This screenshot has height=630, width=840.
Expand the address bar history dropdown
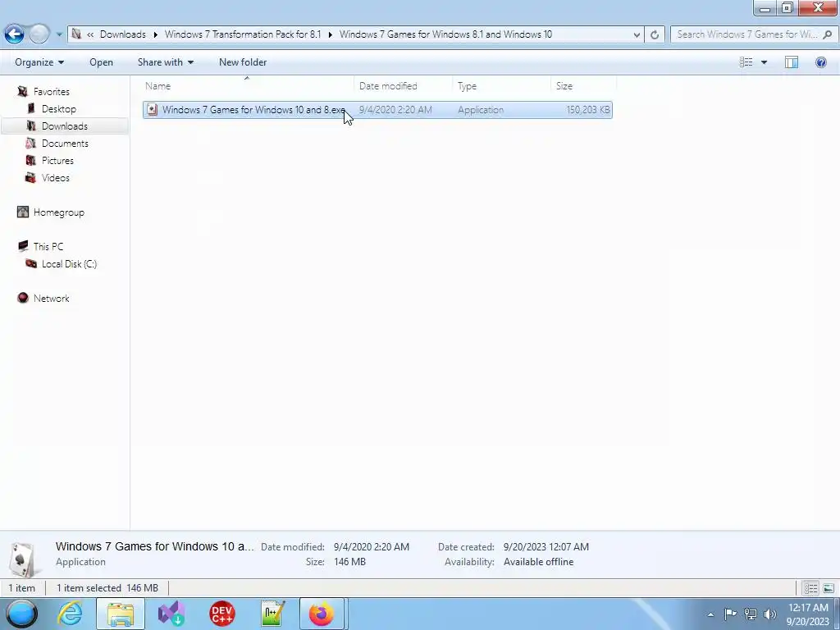(x=637, y=34)
